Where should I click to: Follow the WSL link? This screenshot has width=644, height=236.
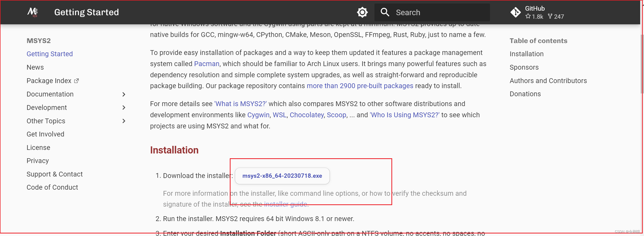pyautogui.click(x=280, y=115)
